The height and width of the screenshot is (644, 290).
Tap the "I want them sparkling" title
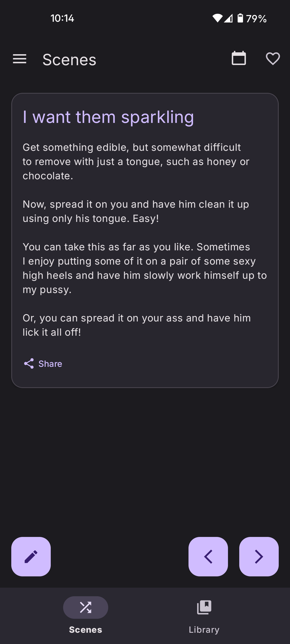108,117
